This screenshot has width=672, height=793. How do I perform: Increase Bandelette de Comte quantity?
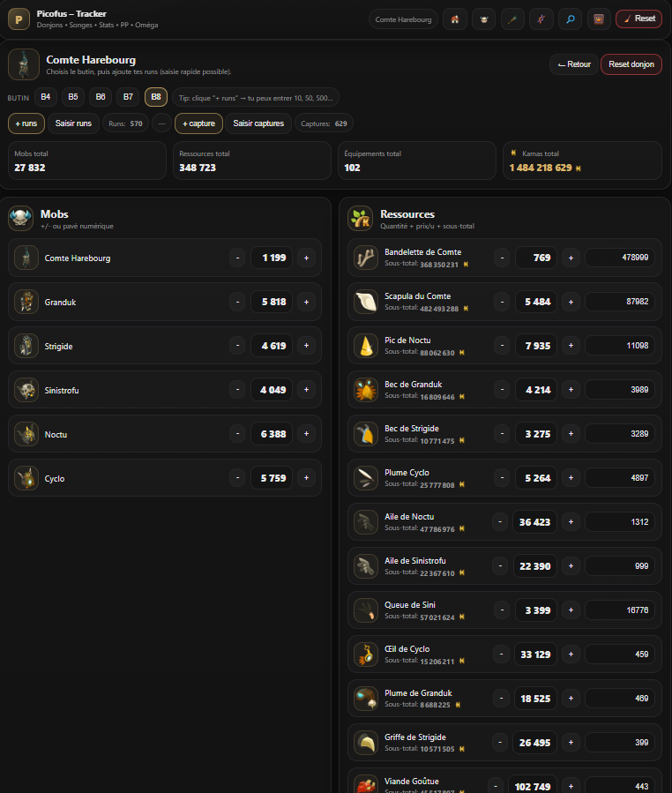[571, 258]
